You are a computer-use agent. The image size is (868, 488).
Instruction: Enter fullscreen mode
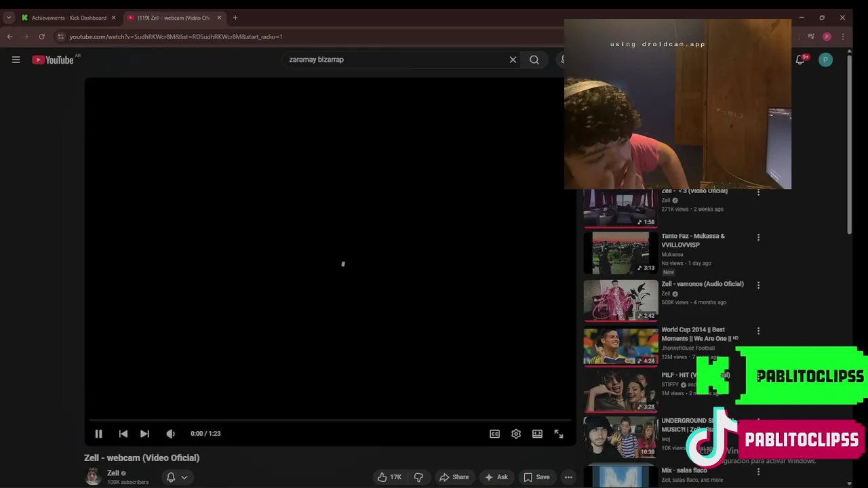coord(559,434)
